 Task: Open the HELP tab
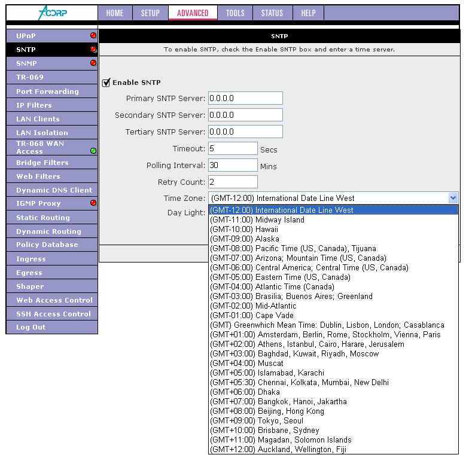[x=309, y=13]
